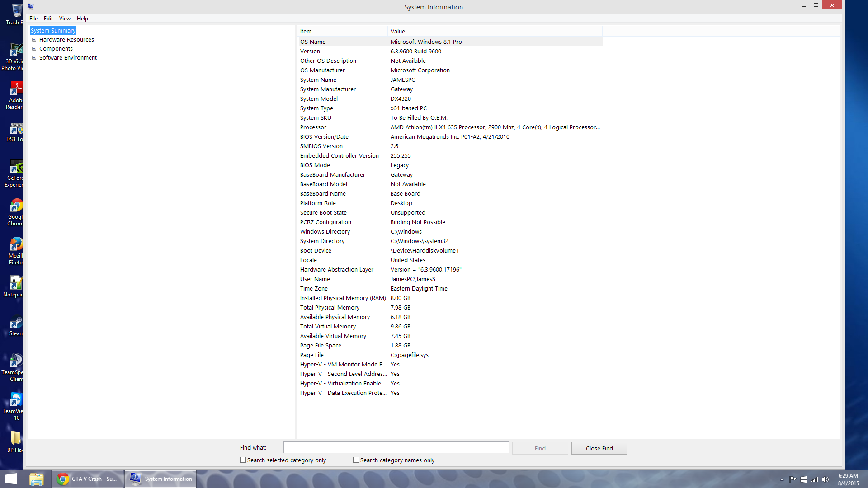Viewport: 868px width, 488px height.
Task: Open the File menu
Action: click(x=33, y=19)
